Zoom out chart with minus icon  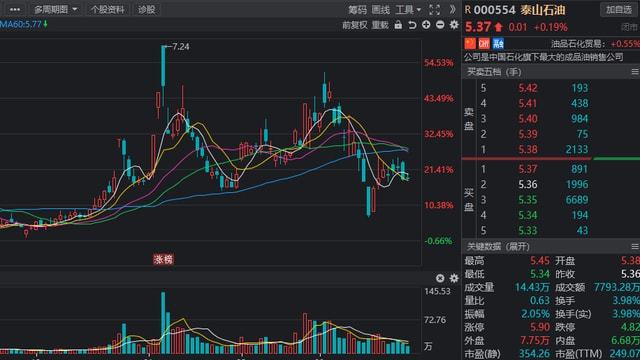point(440,25)
